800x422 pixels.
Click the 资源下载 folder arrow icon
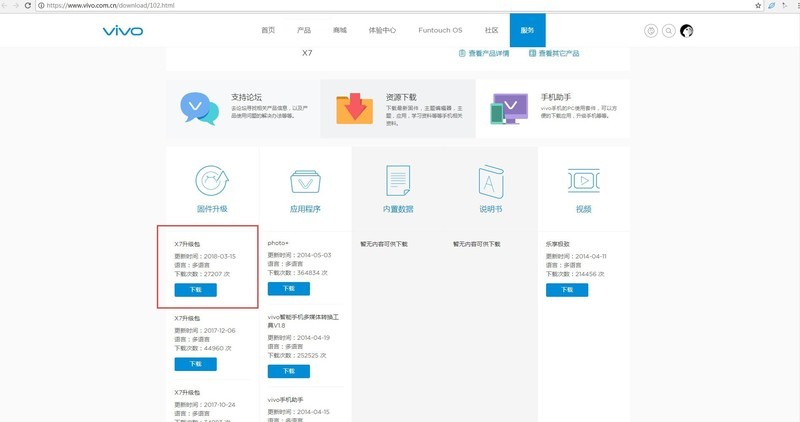[x=354, y=109]
